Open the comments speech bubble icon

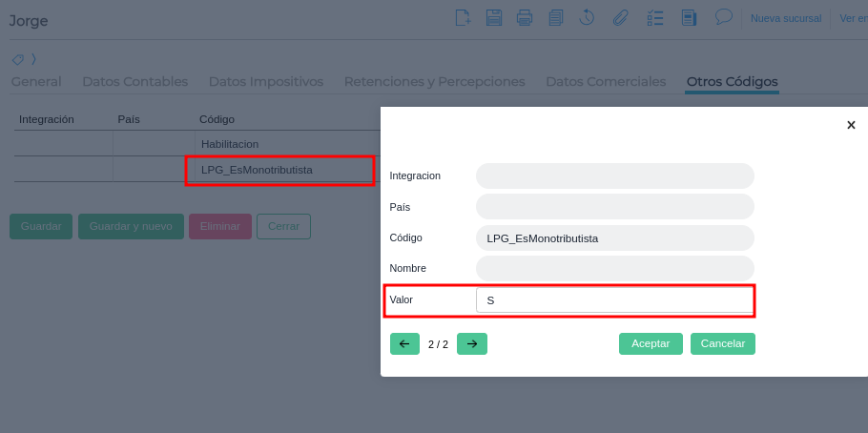pyautogui.click(x=723, y=16)
